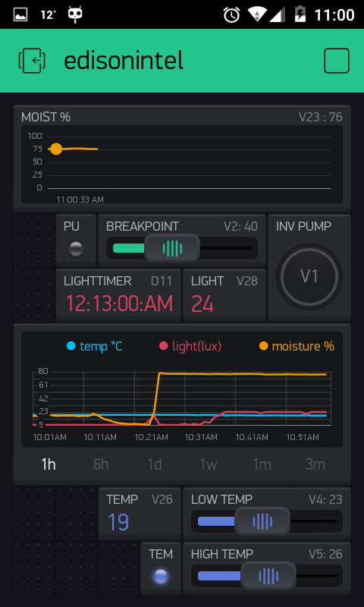364x607 pixels.
Task: Tap the LIGHTTIMER 12:13:00:AM display
Action: point(118,295)
